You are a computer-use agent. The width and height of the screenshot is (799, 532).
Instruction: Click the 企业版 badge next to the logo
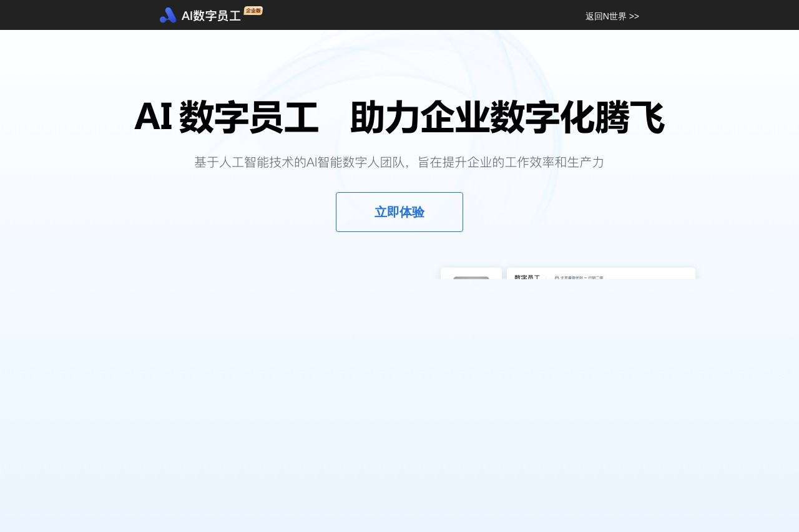click(253, 11)
